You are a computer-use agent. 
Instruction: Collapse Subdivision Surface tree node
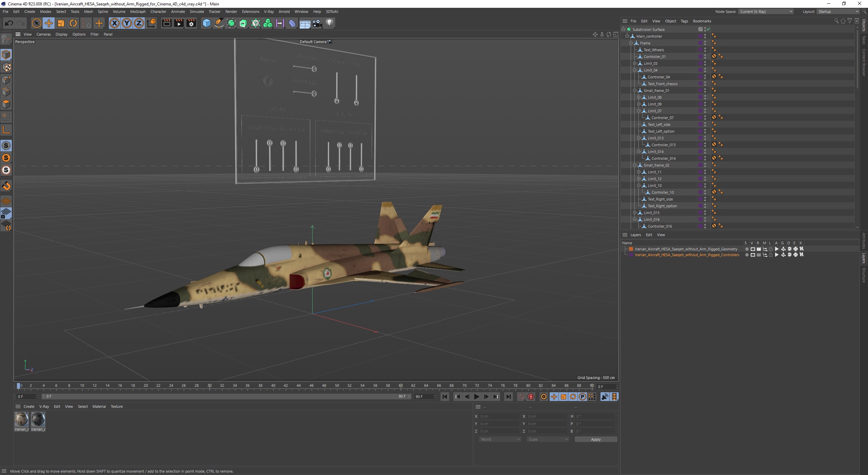point(624,30)
